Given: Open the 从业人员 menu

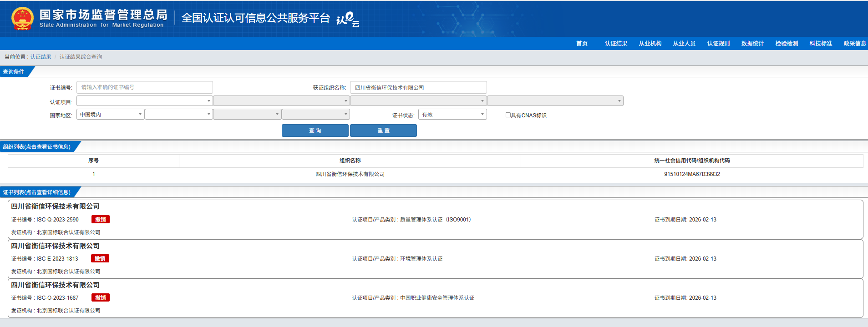Looking at the screenshot, I should tap(684, 44).
